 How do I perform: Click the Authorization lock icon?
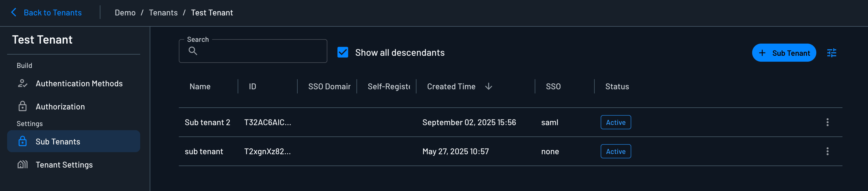(x=22, y=106)
